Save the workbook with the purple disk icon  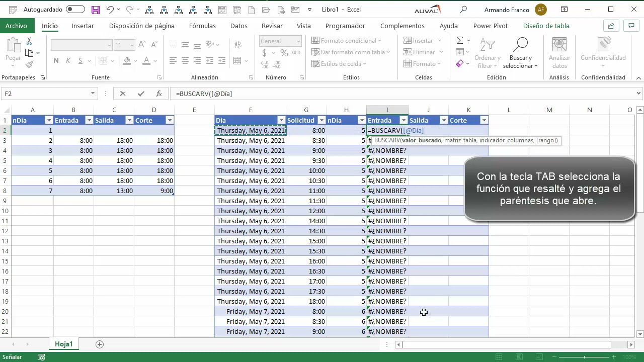point(96,10)
